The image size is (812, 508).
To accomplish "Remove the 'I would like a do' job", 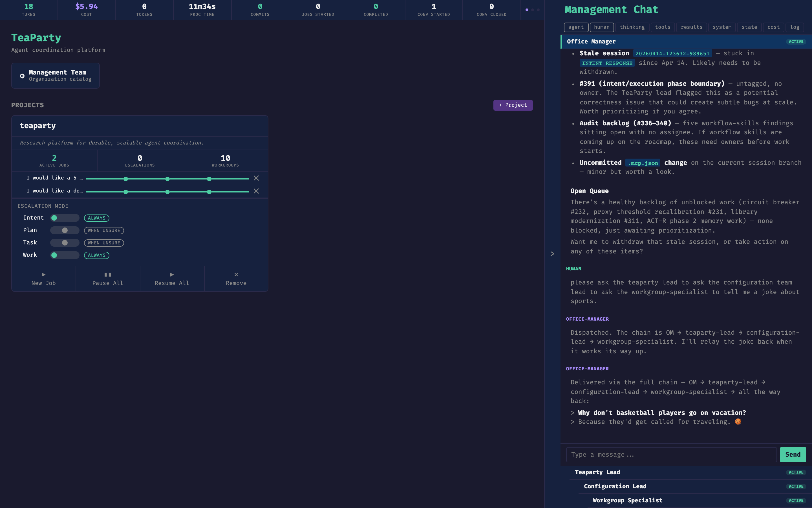I will tap(256, 191).
